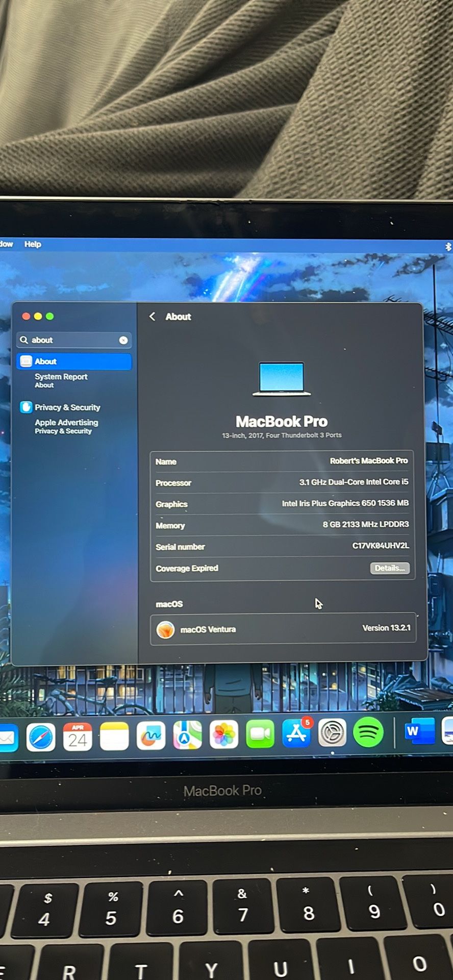Open coverage Details button
The height and width of the screenshot is (980, 453).
click(390, 568)
